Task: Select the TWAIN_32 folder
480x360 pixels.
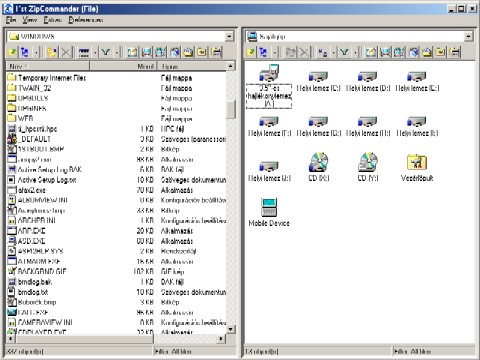Action: click(x=29, y=88)
